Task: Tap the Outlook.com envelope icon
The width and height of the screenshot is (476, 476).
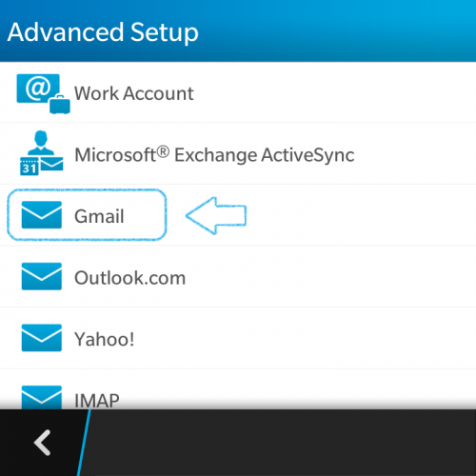Action: [x=42, y=276]
